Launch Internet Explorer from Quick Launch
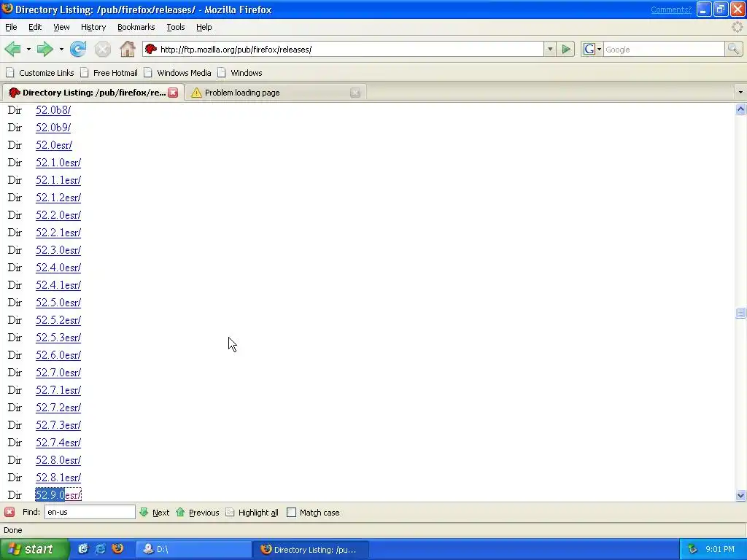The width and height of the screenshot is (747, 560). (100, 549)
